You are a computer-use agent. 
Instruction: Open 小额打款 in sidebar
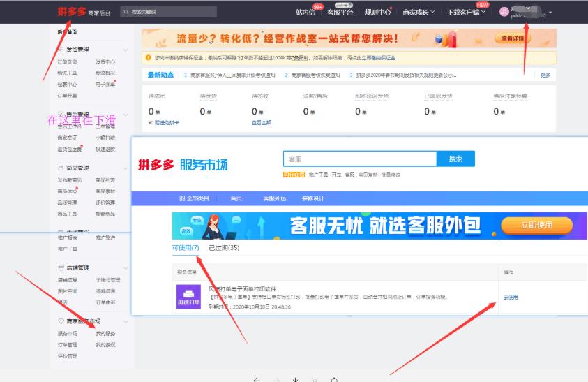point(105,138)
